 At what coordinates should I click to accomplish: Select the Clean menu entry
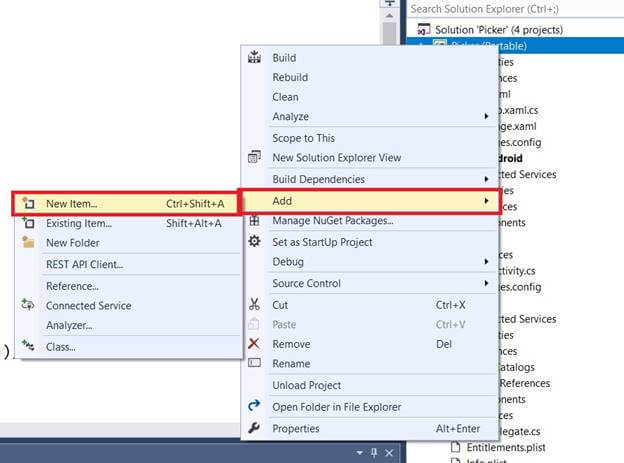pos(369,97)
